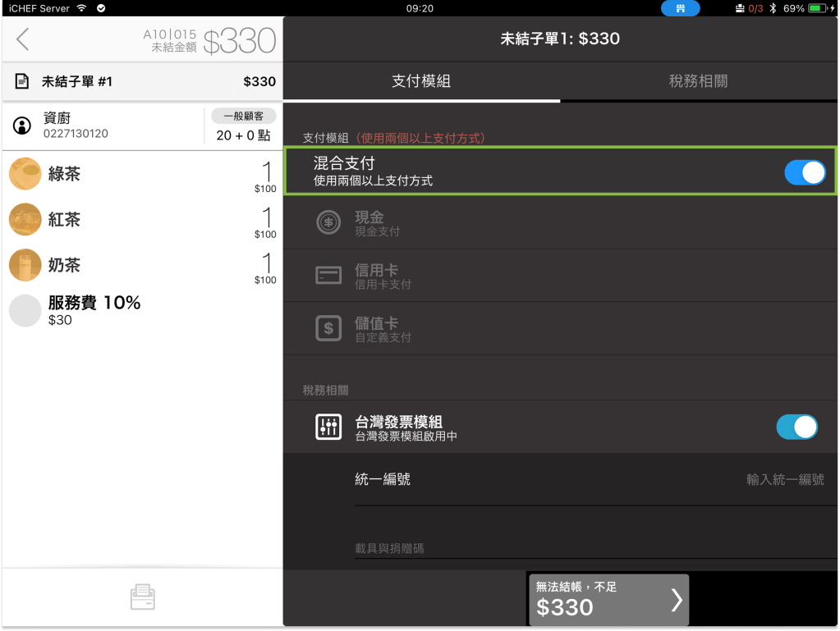Tap the back arrow at top left
Image resolution: width=840 pixels, height=631 pixels.
(22, 39)
